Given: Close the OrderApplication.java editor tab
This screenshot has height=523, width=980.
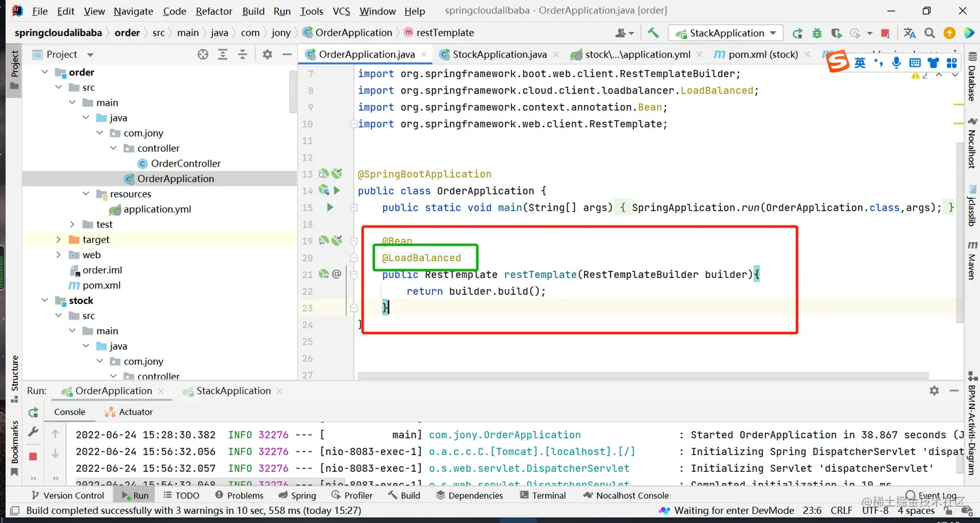Looking at the screenshot, I should click(423, 54).
